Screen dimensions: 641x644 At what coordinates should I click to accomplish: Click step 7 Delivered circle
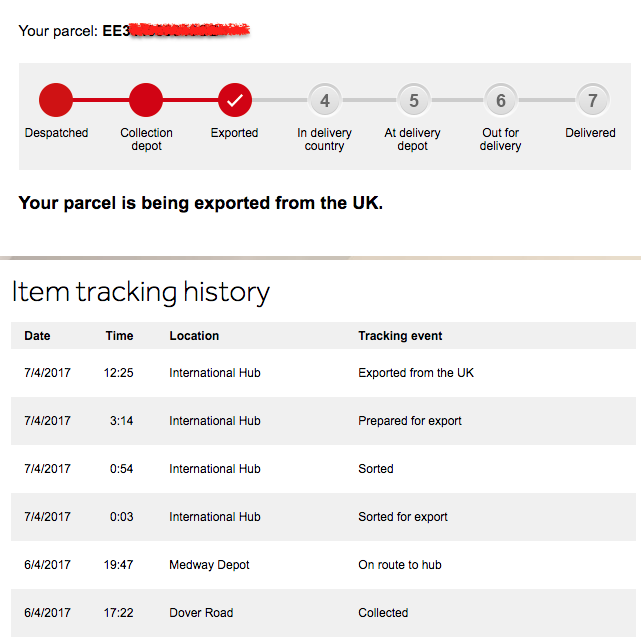pos(592,100)
